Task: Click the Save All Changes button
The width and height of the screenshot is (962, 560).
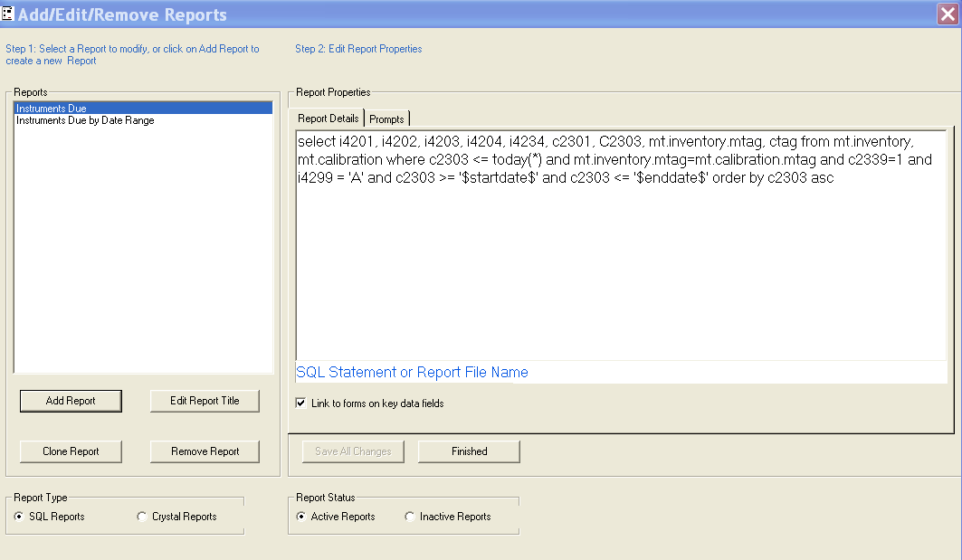Action: pos(353,451)
